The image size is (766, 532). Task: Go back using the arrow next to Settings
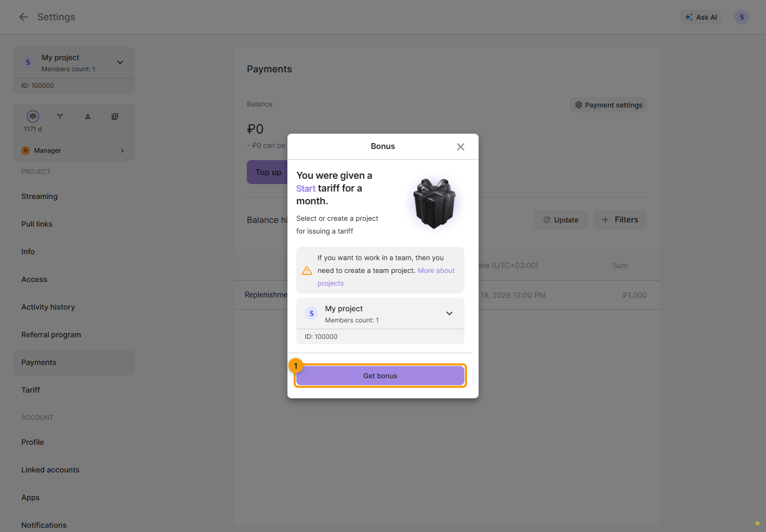[x=23, y=17]
